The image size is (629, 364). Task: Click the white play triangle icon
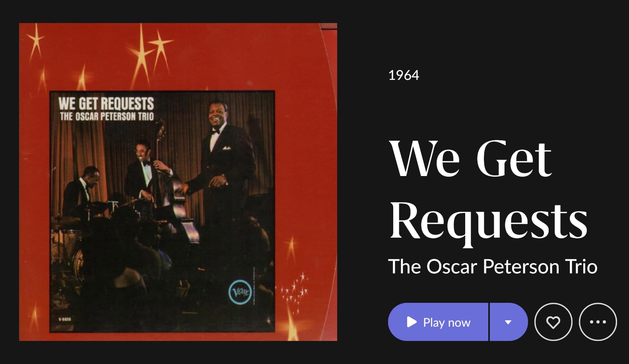click(x=412, y=322)
